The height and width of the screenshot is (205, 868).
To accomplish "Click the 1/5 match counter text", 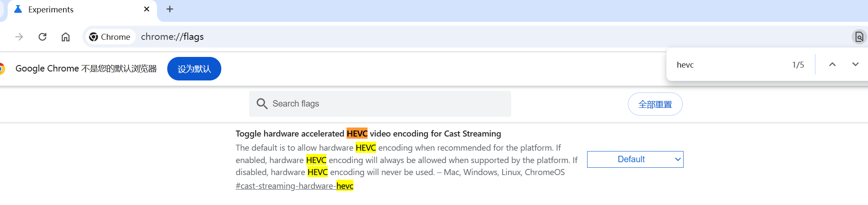I will pos(798,65).
